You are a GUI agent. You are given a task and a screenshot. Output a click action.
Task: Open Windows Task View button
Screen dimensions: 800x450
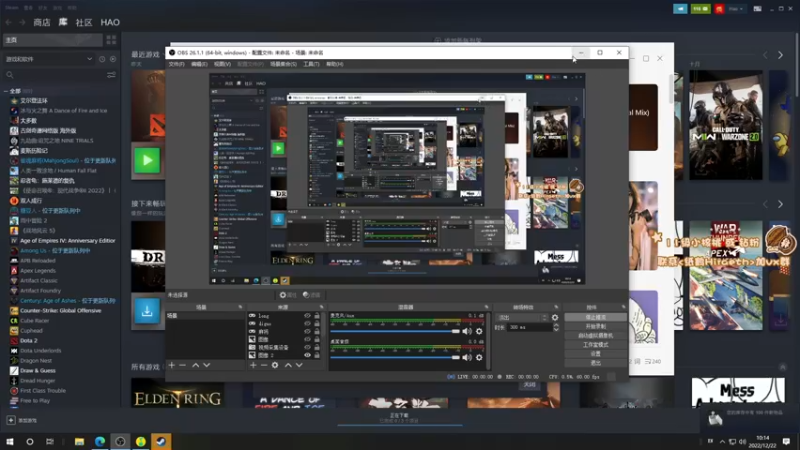point(49,441)
